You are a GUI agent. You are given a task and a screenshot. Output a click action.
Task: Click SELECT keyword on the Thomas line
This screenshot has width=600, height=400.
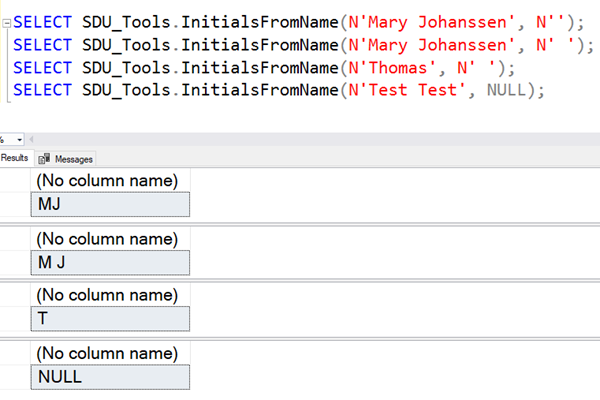[x=42, y=68]
